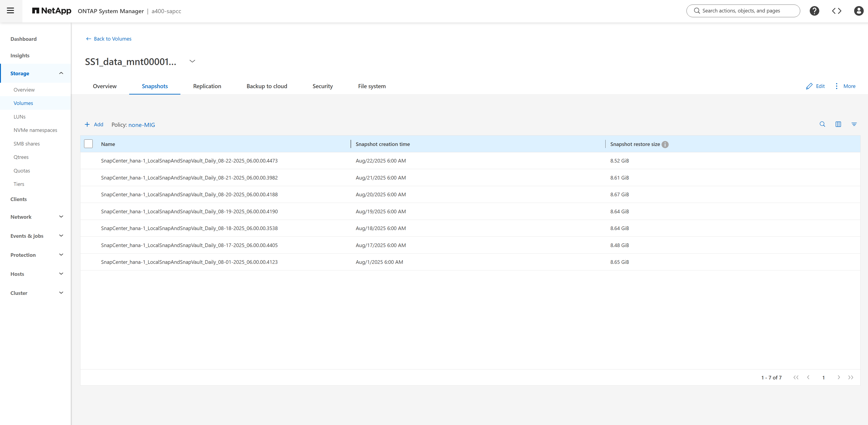
Task: Expand the Network sidebar section
Action: tap(61, 217)
